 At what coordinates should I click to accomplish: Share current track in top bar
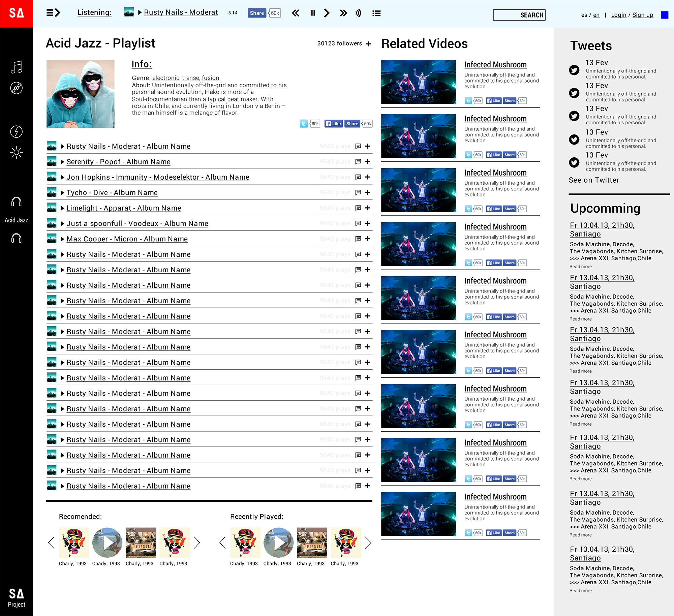tap(257, 13)
